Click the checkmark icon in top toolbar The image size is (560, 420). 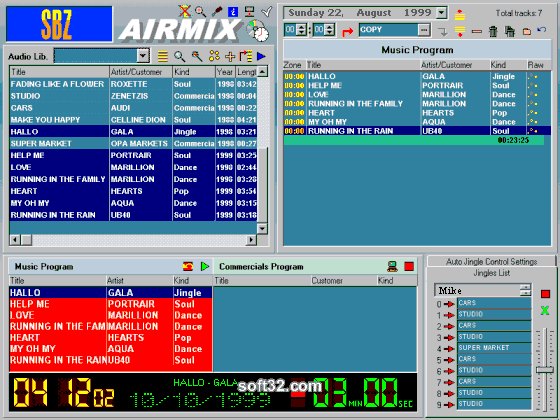tap(266, 11)
